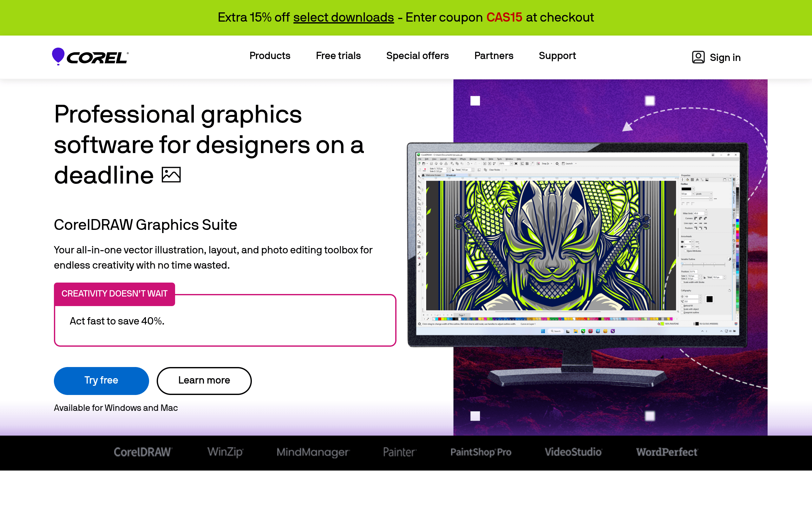
Task: Click the CorelDRAW monitor hero image
Action: click(x=587, y=257)
